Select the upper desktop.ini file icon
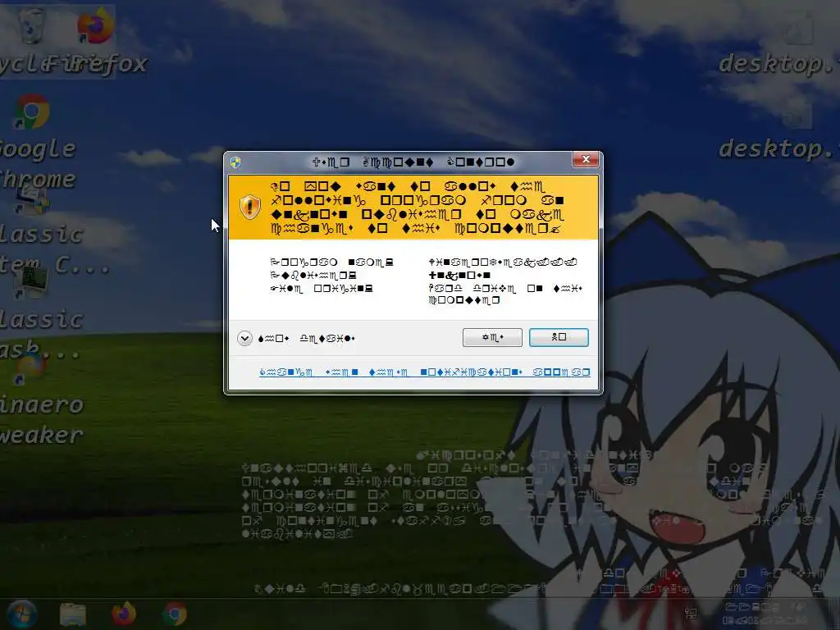Viewport: 840px width, 630px height. (799, 27)
